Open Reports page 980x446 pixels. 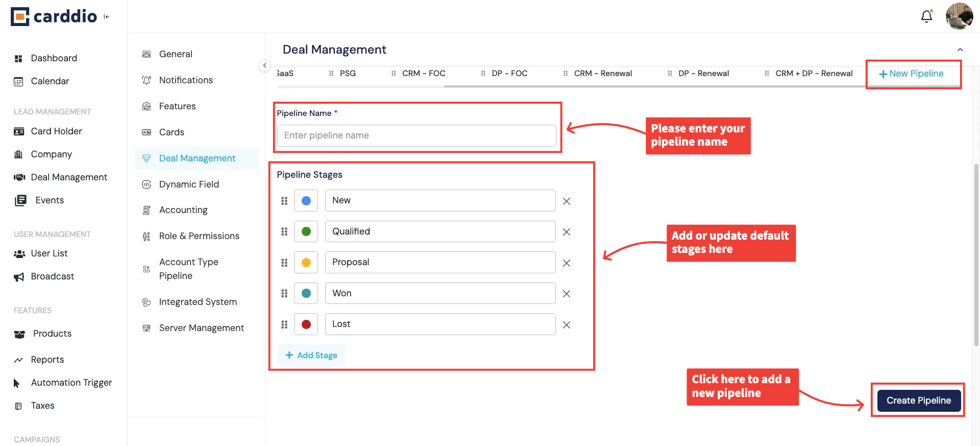tap(47, 360)
